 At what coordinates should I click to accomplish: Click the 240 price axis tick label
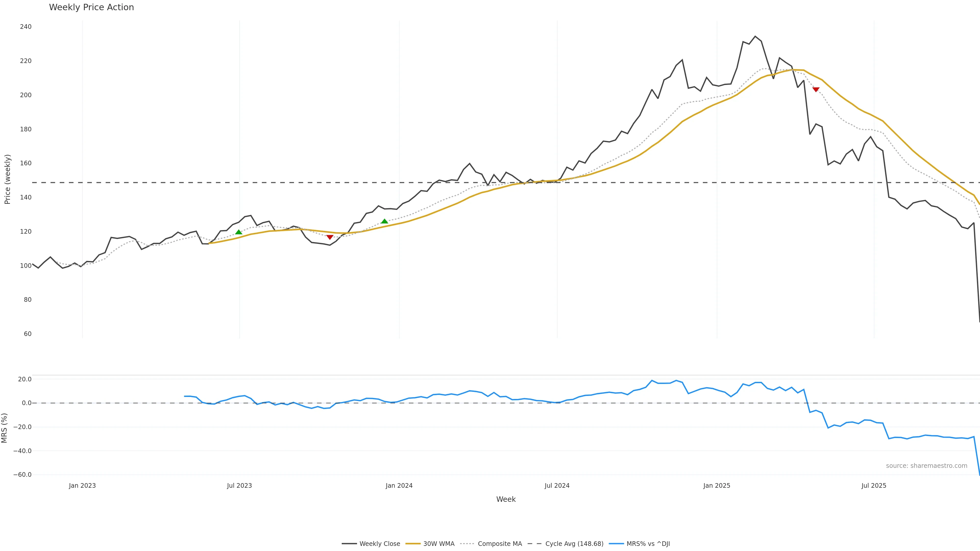[26, 27]
